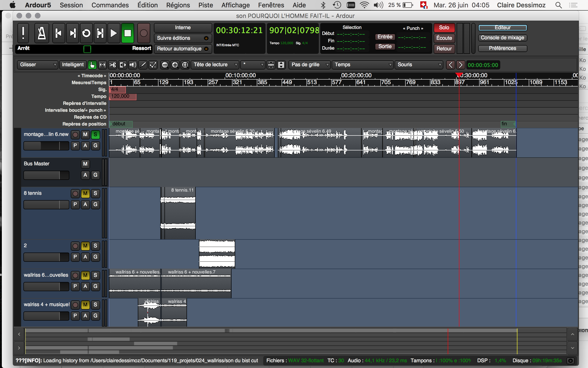
Task: Open the Ressort shuttle mode dropdown
Action: (142, 49)
